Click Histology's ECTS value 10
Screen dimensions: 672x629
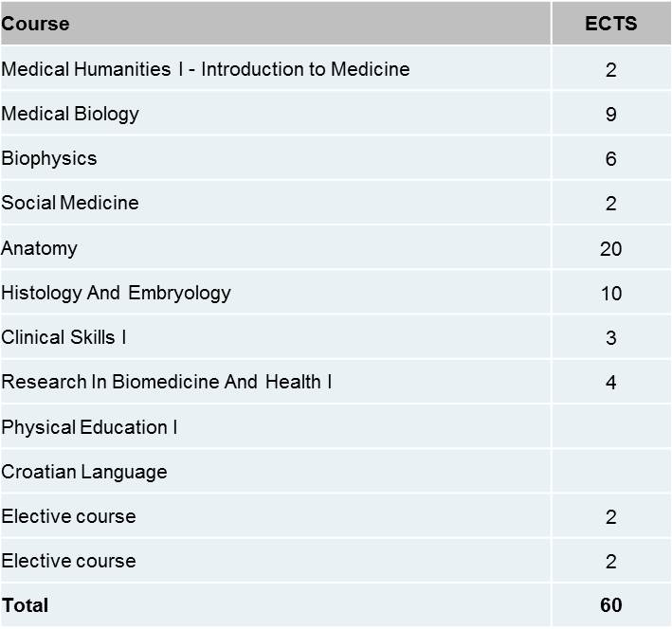click(610, 294)
